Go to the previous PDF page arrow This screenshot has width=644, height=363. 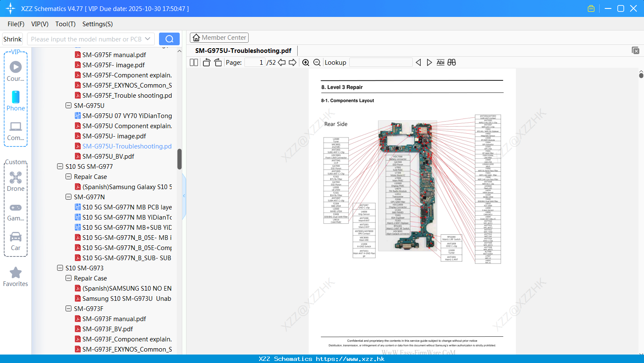pyautogui.click(x=282, y=62)
